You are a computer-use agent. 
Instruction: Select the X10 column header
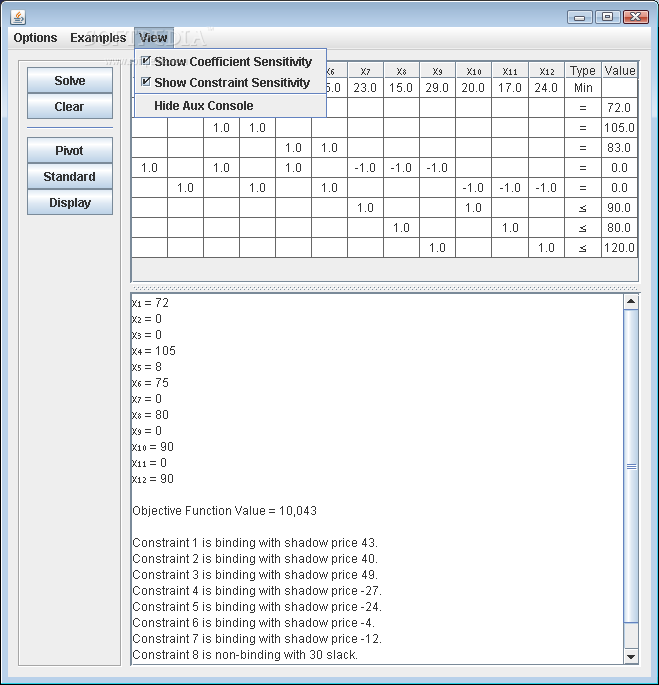point(474,71)
